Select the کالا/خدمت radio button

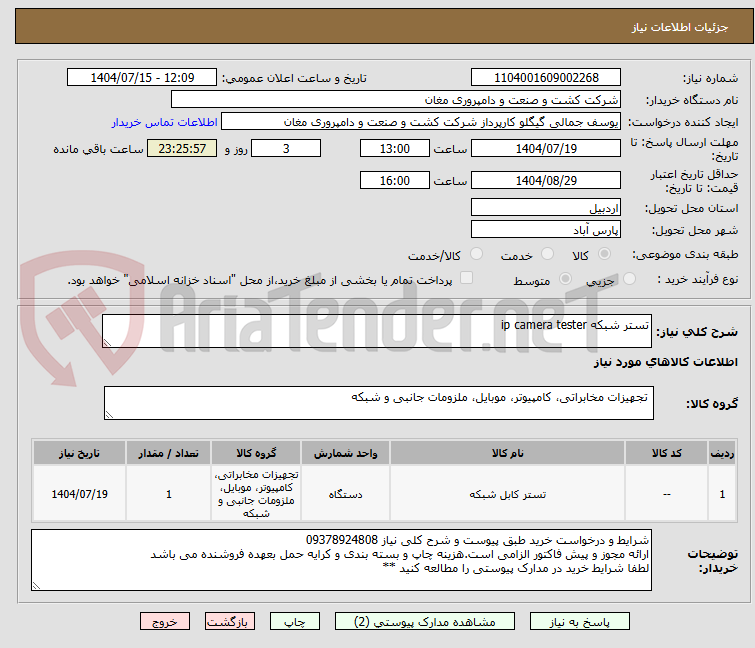476,254
